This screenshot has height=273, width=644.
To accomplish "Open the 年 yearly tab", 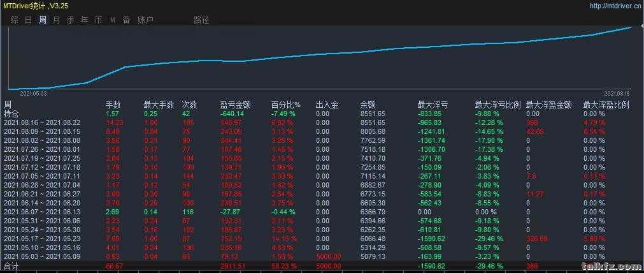I will click(84, 20).
